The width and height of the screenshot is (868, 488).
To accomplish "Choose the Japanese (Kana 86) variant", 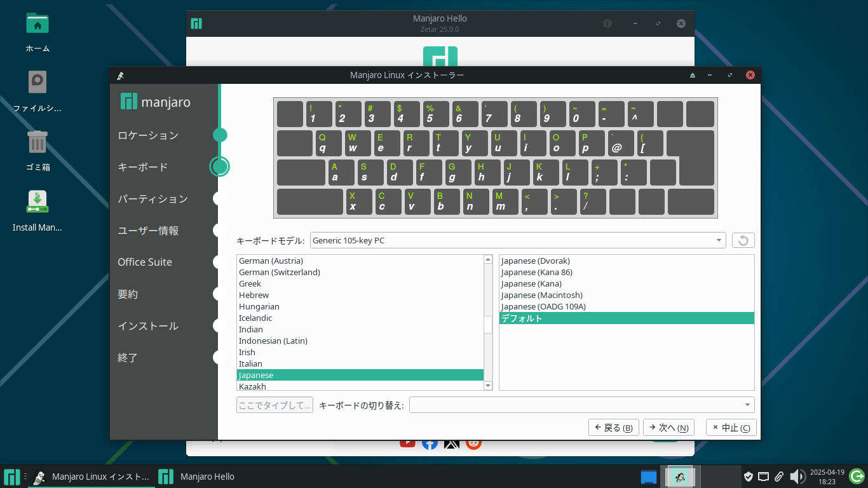I will pyautogui.click(x=627, y=272).
